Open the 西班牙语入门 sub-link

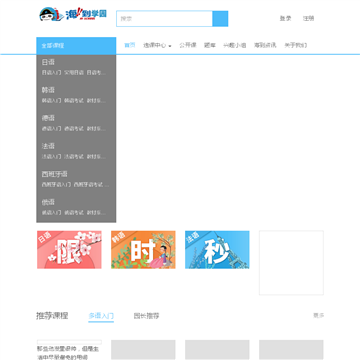click(56, 184)
